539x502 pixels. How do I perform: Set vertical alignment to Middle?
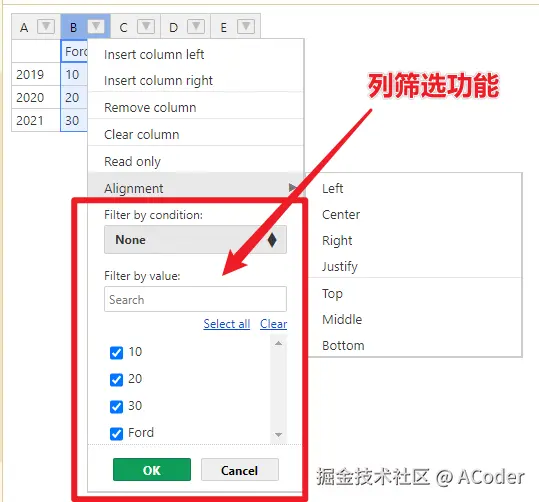[x=415, y=319]
